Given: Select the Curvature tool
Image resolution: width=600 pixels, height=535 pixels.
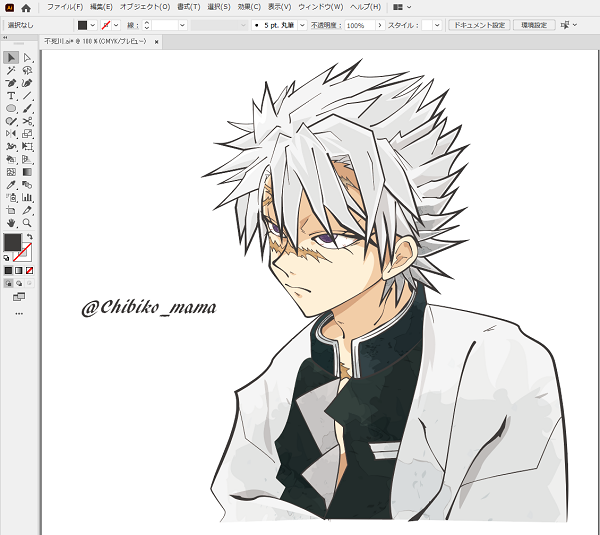Looking at the screenshot, I should click(x=27, y=83).
